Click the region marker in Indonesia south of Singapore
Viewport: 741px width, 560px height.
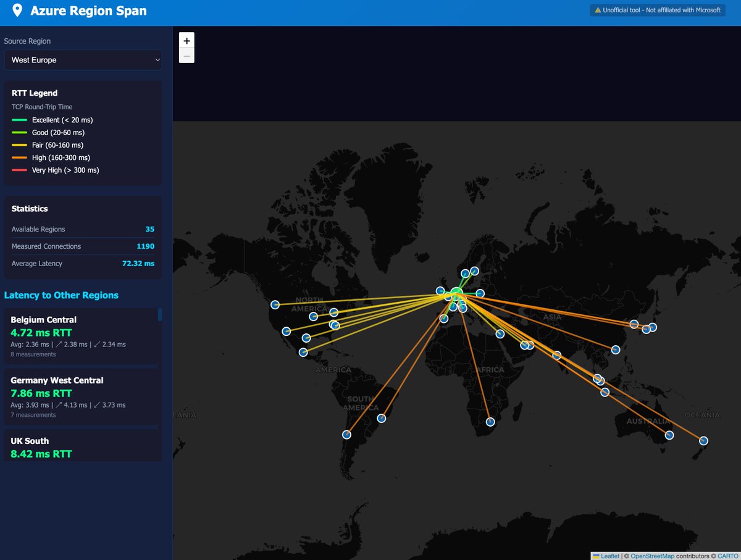(605, 392)
